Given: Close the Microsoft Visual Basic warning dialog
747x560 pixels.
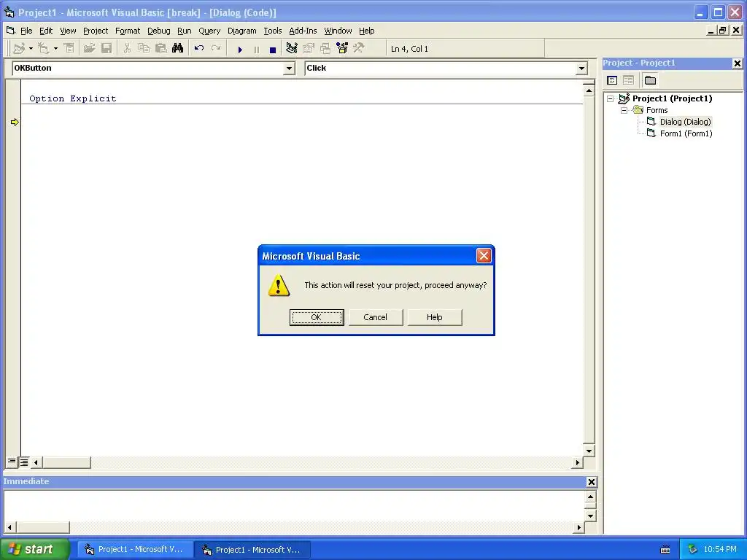Looking at the screenshot, I should 484,256.
